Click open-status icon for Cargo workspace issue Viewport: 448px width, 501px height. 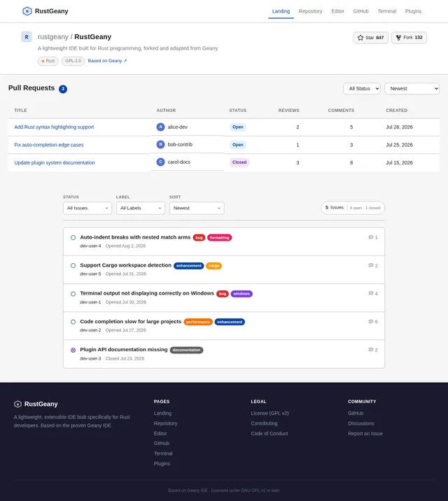(73, 265)
